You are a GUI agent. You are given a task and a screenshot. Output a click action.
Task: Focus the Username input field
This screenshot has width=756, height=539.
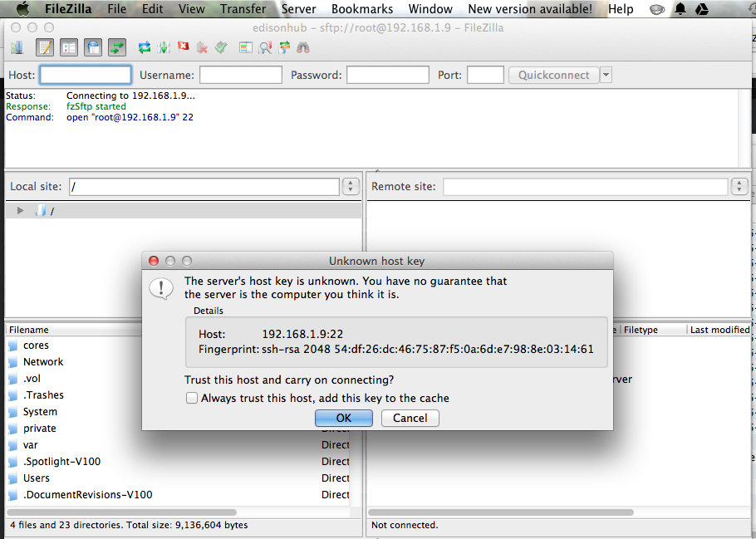[x=241, y=76]
